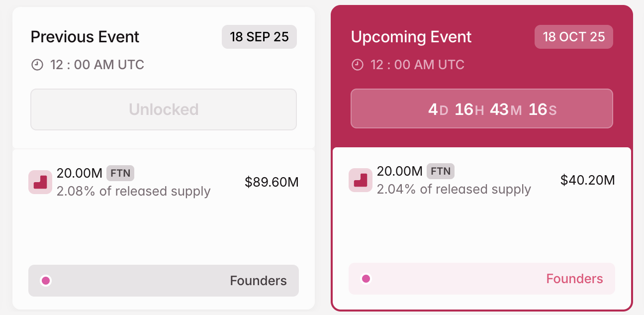Screen dimensions: 644x315
Task: Click the pink dot beside Founders in Upcoming Event
Action: tap(367, 279)
